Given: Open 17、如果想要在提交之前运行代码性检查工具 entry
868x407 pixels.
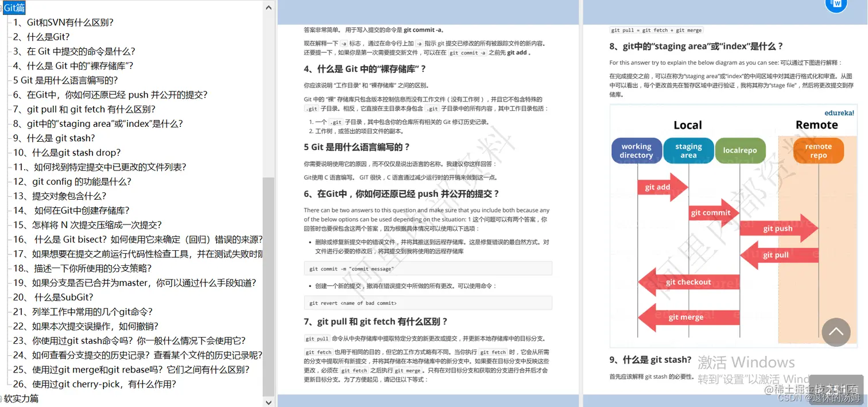Looking at the screenshot, I should tap(138, 254).
